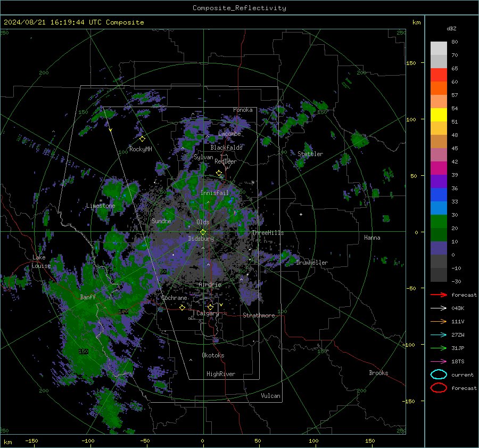The image size is (479, 448).
Task: Click the orange 111V arrow in legend
Action: click(439, 321)
